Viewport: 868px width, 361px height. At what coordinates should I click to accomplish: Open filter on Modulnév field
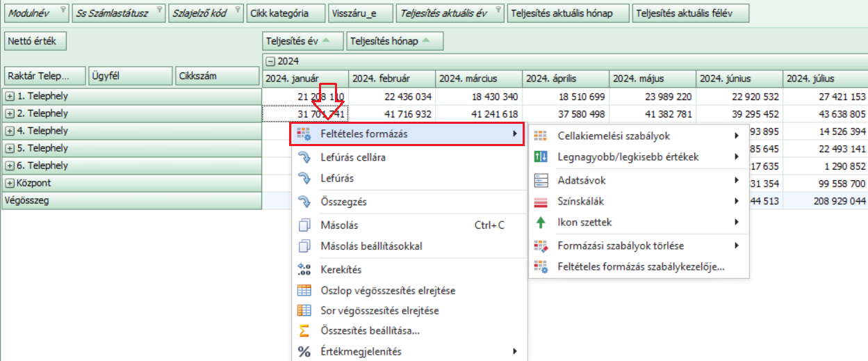click(x=63, y=10)
